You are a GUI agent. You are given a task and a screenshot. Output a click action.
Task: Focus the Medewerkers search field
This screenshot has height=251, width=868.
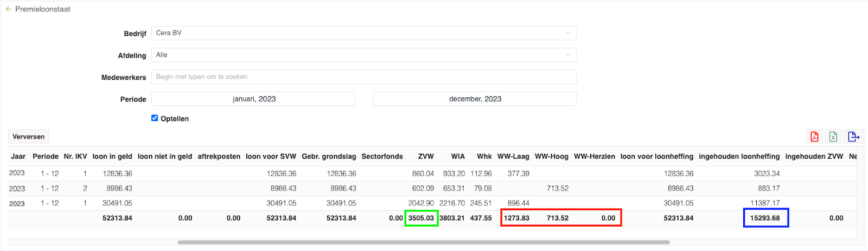tap(363, 77)
